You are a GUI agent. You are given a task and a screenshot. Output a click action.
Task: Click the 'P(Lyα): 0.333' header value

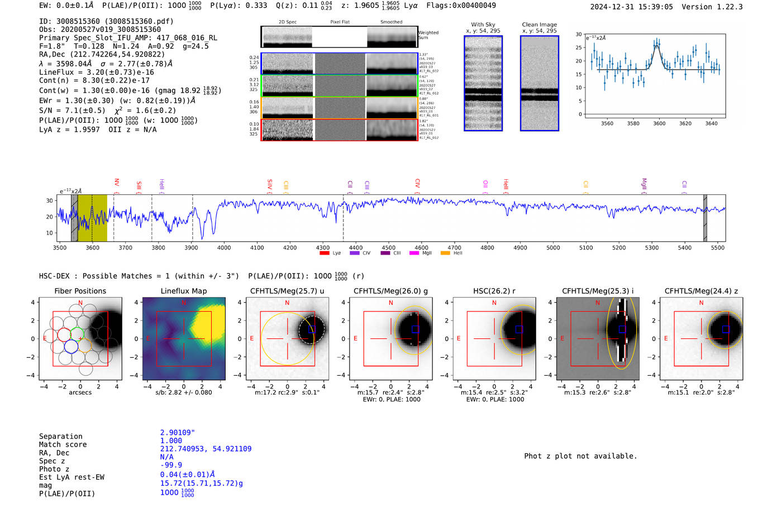click(x=239, y=6)
